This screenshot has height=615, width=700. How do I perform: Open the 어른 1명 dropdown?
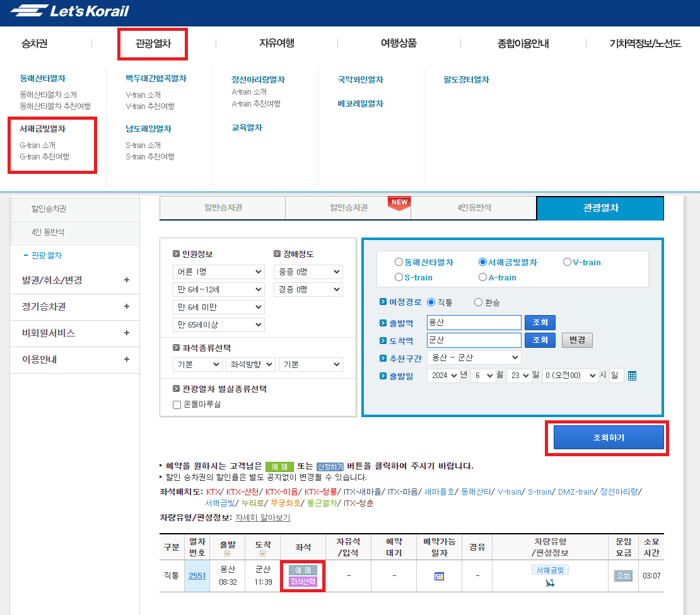tap(218, 272)
